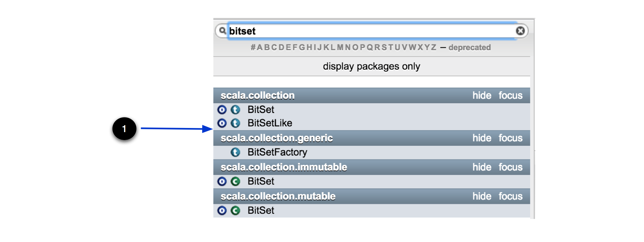Toggle display packages only

tap(371, 66)
